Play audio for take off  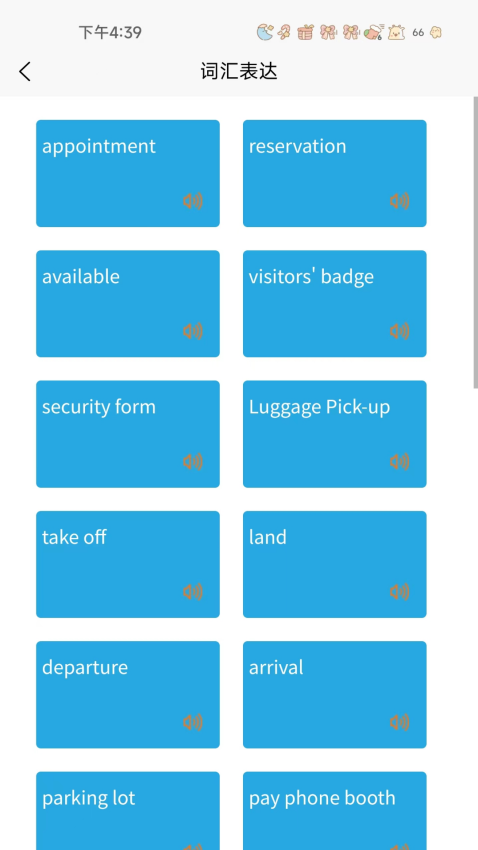[193, 592]
